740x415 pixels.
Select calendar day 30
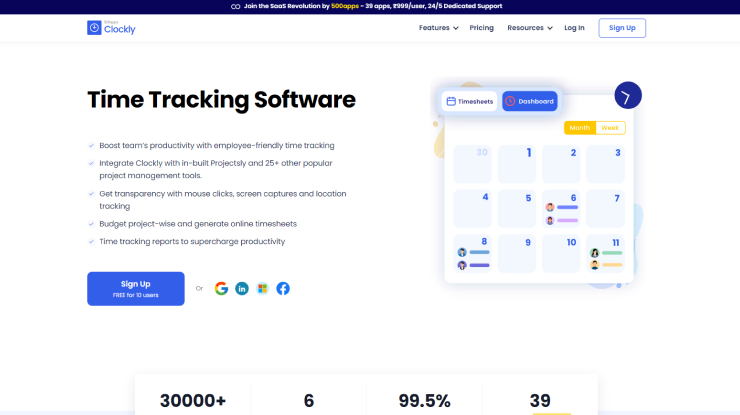[472, 164]
